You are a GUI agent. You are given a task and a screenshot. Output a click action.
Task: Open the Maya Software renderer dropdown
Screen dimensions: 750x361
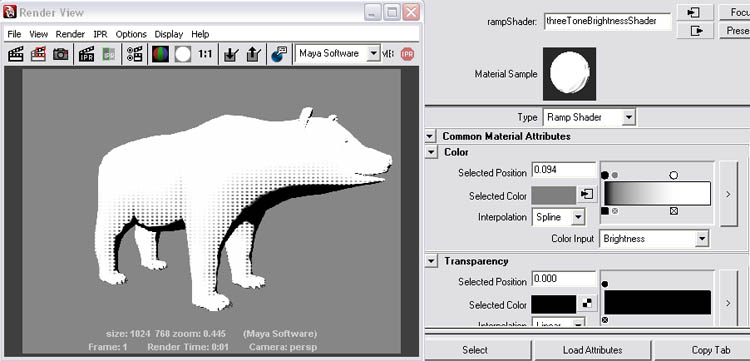(x=338, y=54)
